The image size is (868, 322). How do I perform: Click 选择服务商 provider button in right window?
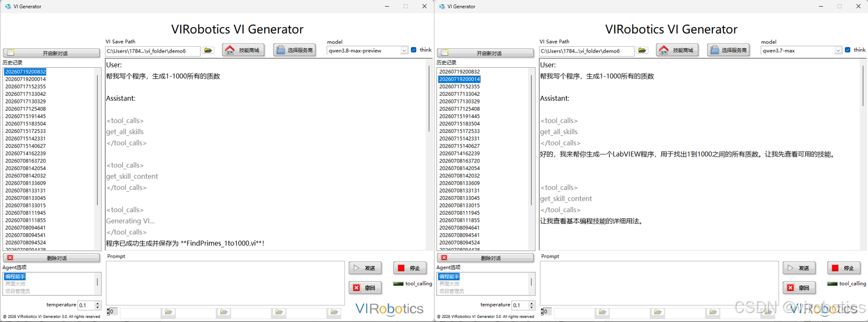pos(729,50)
